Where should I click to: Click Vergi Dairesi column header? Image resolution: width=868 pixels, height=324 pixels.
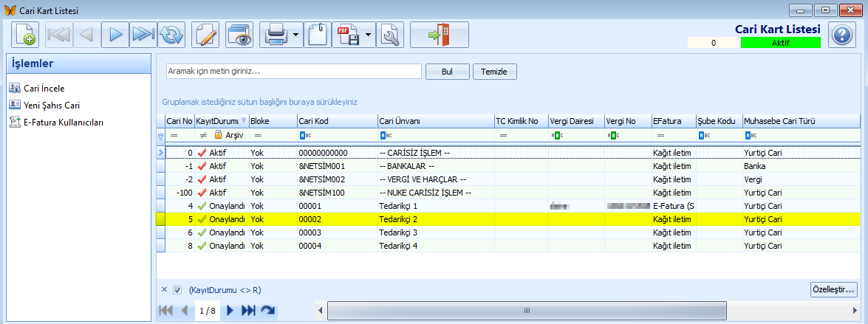[x=576, y=121]
